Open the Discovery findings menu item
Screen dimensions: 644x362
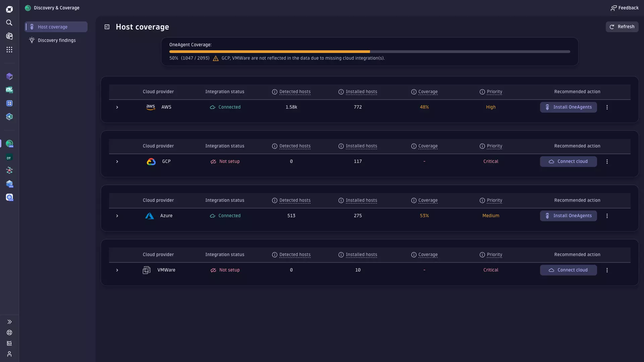point(56,40)
